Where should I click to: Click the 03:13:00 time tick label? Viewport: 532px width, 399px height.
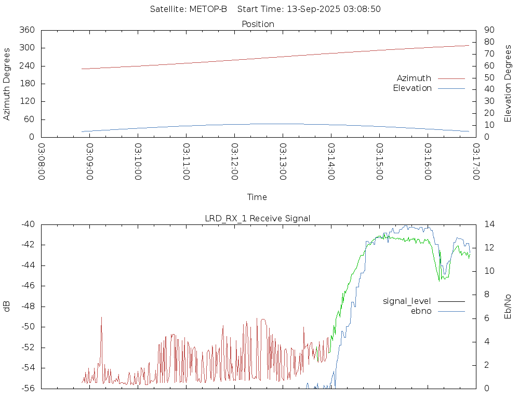point(283,162)
